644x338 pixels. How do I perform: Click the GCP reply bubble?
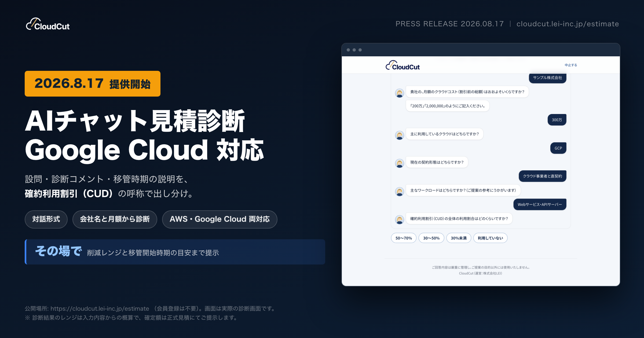[x=558, y=148]
